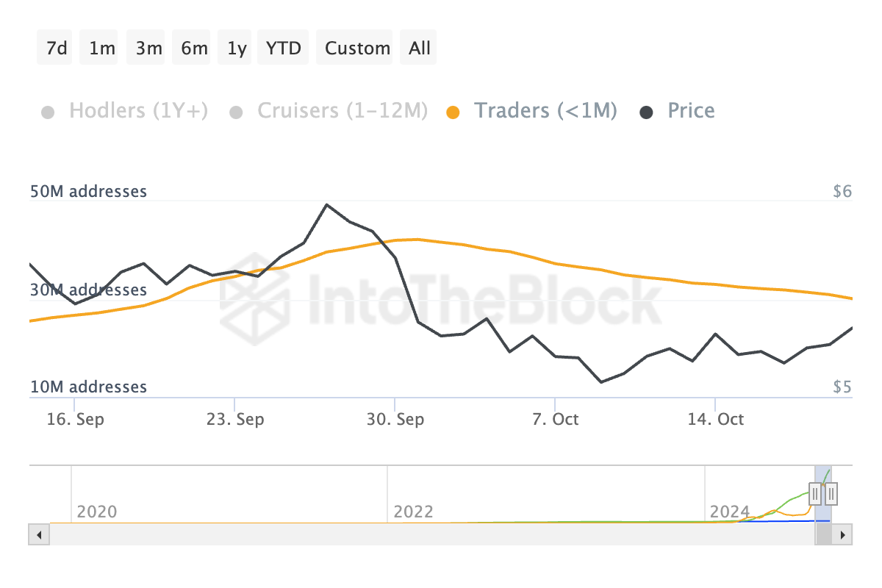Click the left navigator range handle
Image resolution: width=882 pixels, height=588 pixels.
coord(815,492)
